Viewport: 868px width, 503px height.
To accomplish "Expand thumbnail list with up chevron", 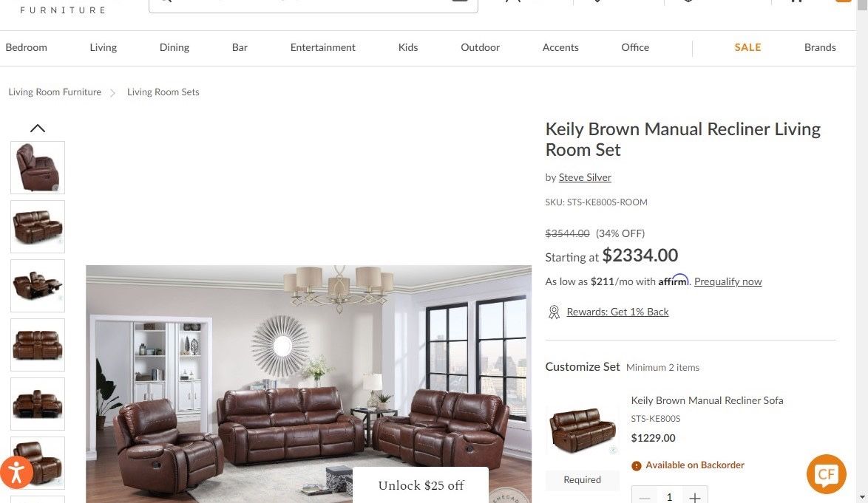I will pos(38,129).
